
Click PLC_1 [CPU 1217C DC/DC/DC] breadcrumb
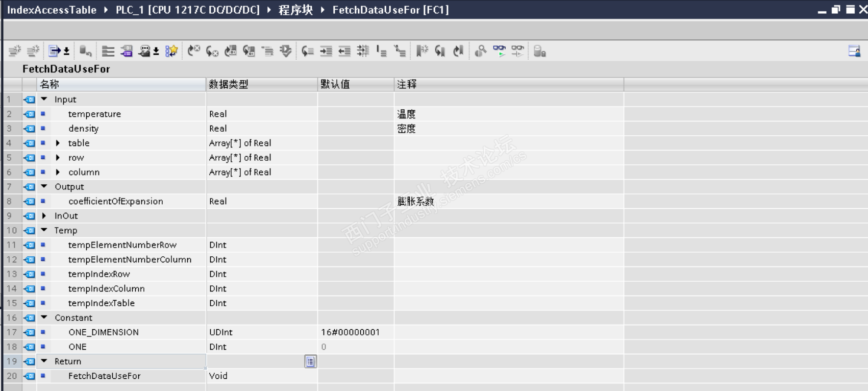[x=188, y=10]
